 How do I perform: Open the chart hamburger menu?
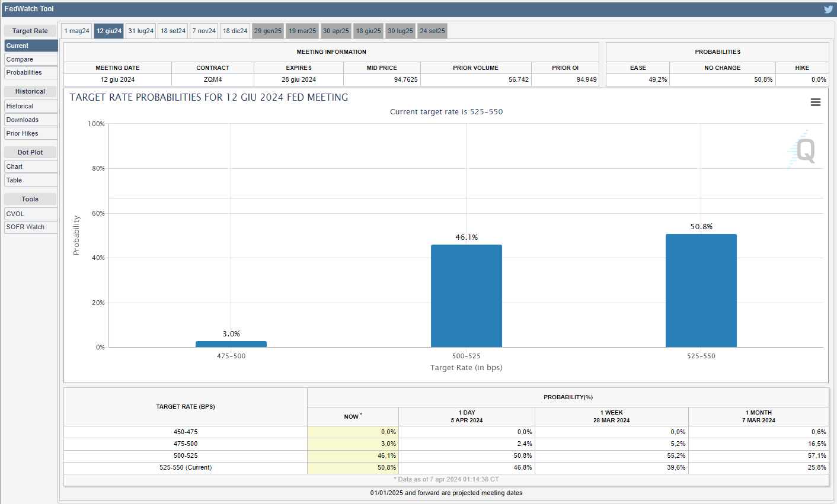816,102
